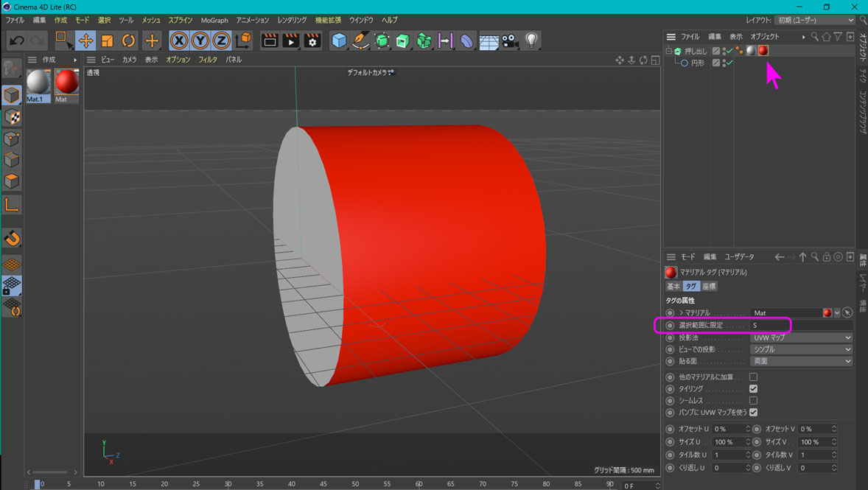Image resolution: width=868 pixels, height=490 pixels.
Task: Click the 選択範囲に限定 input field
Action: (x=800, y=325)
